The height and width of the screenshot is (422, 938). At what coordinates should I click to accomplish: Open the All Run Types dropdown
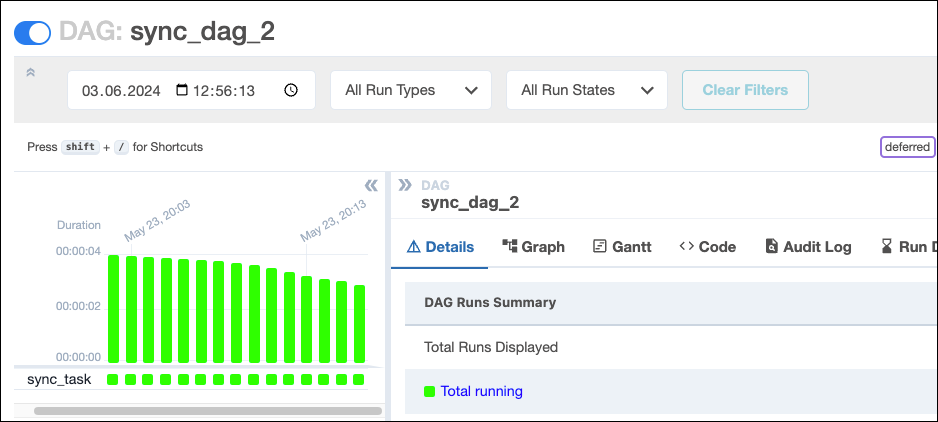click(x=410, y=90)
